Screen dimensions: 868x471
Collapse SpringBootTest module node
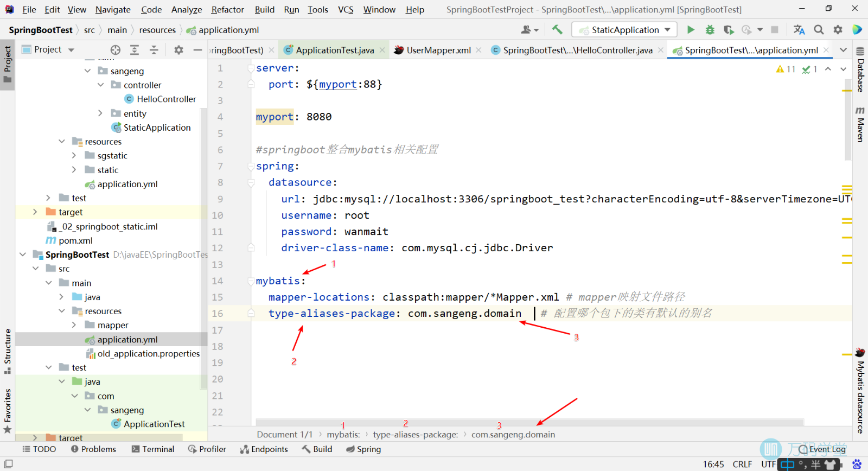(23, 254)
